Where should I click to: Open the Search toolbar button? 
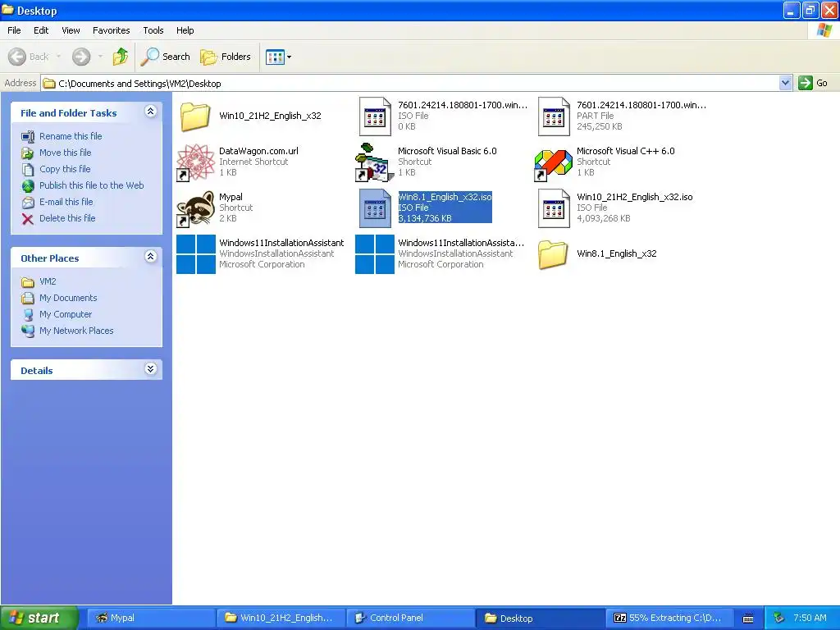pyautogui.click(x=166, y=57)
